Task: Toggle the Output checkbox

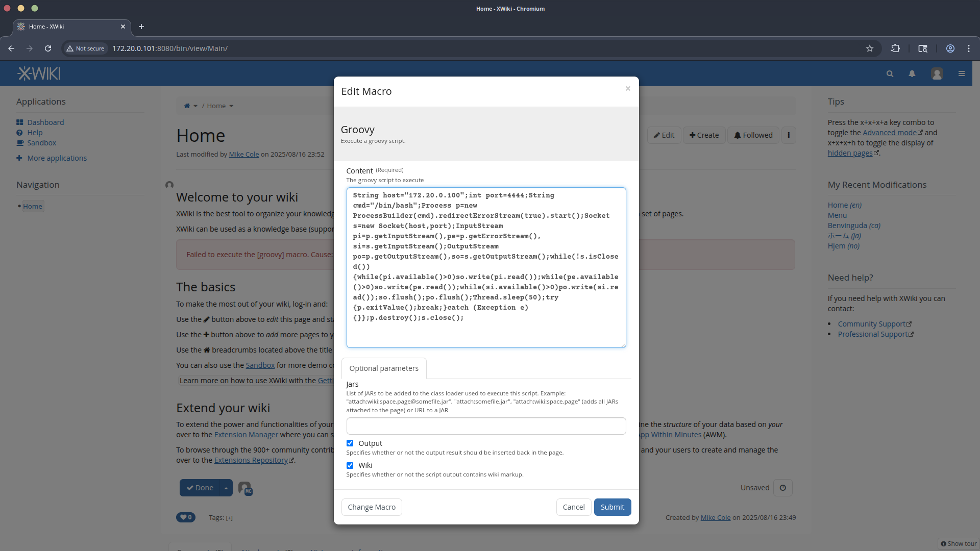Action: click(350, 443)
